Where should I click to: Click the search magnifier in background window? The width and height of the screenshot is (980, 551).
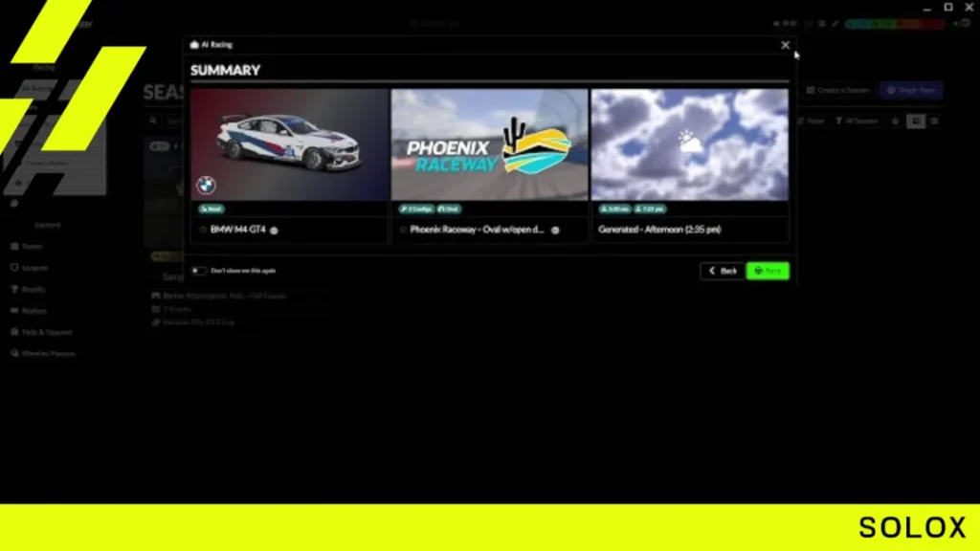pyautogui.click(x=153, y=121)
